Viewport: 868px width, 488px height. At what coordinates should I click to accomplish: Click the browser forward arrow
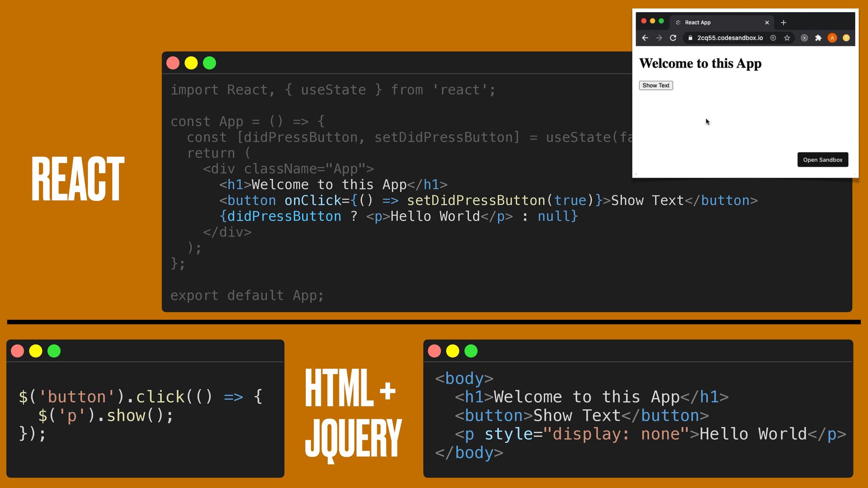click(659, 38)
